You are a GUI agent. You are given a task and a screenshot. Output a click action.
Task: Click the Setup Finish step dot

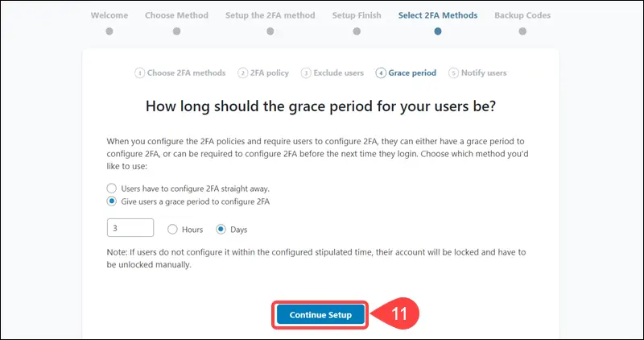(357, 31)
